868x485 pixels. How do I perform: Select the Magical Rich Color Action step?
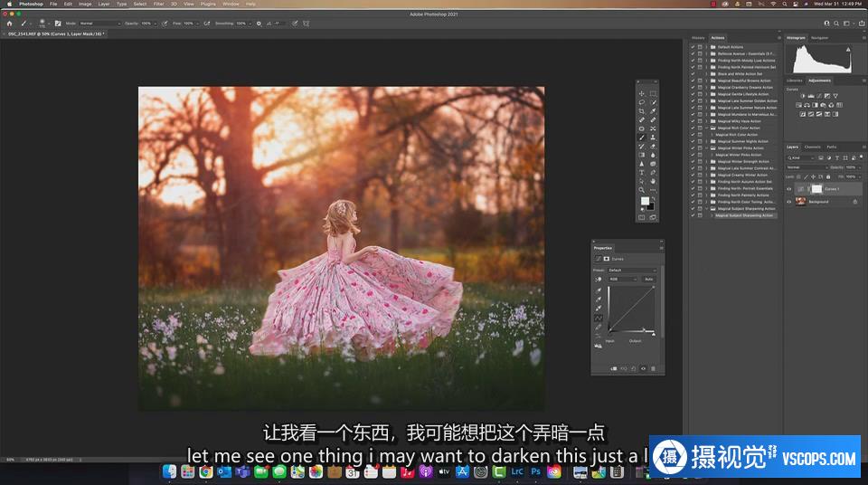click(737, 135)
